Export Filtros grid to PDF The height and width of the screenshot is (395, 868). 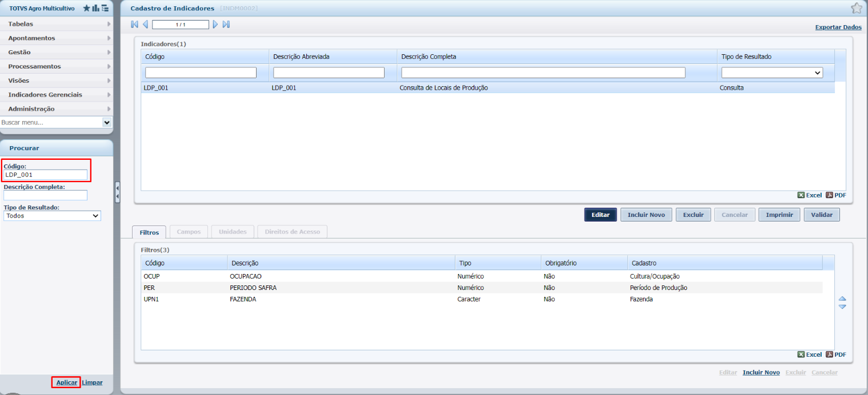(x=835, y=354)
